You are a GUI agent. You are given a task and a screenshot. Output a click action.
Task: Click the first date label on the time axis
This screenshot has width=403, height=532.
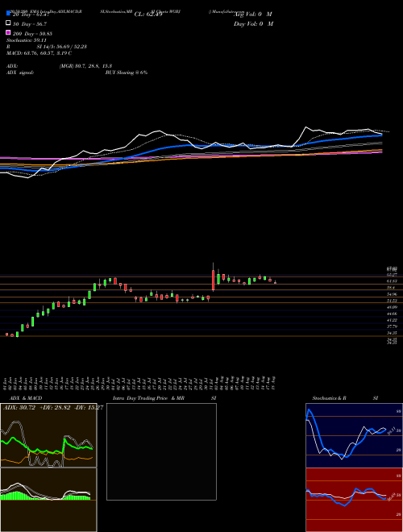(6, 383)
